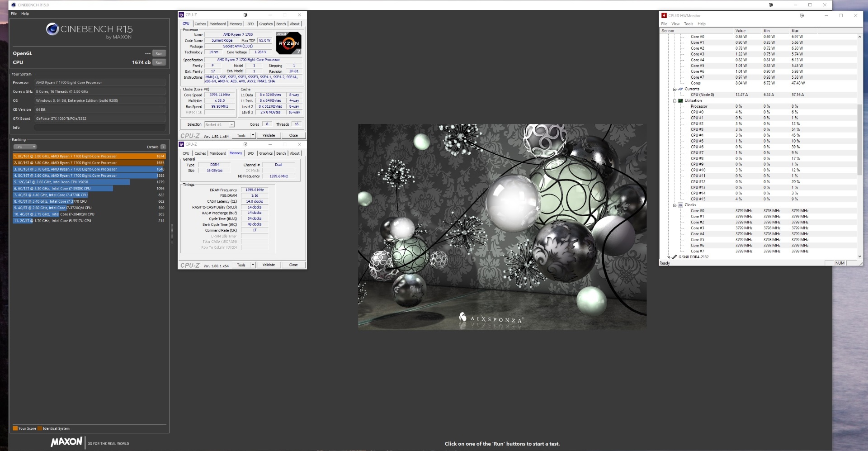This screenshot has width=868, height=451.
Task: Switch to SPD tab in lower CPU-Z
Action: [x=250, y=153]
